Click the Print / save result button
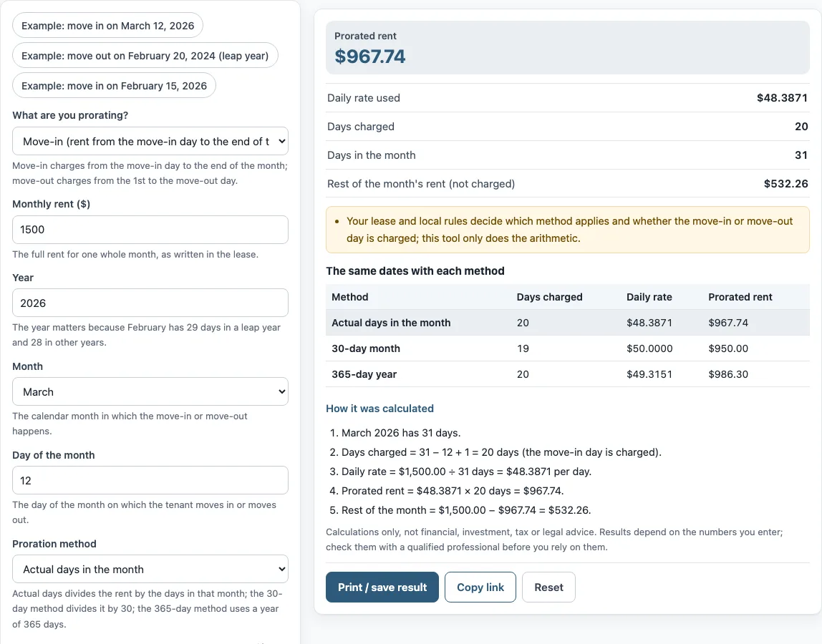 pyautogui.click(x=382, y=587)
